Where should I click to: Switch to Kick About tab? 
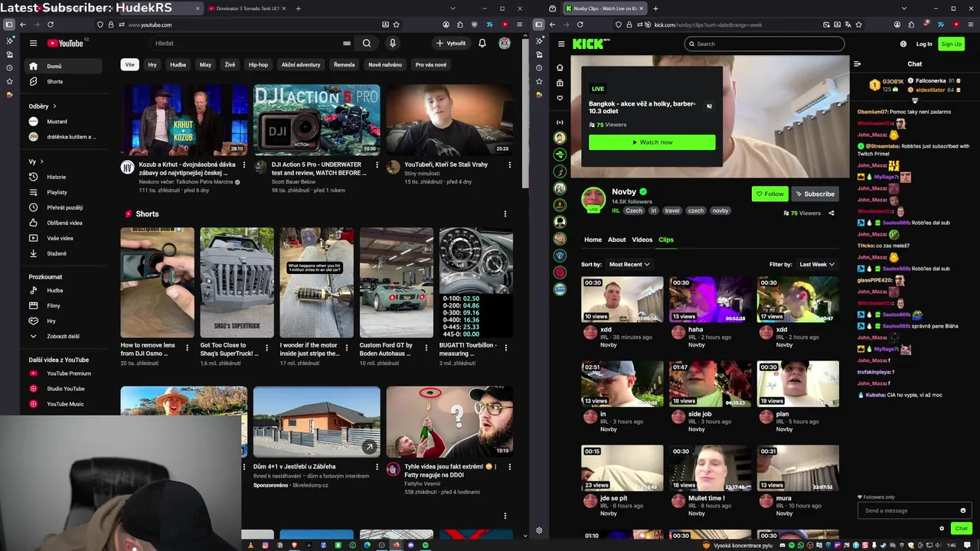point(617,240)
